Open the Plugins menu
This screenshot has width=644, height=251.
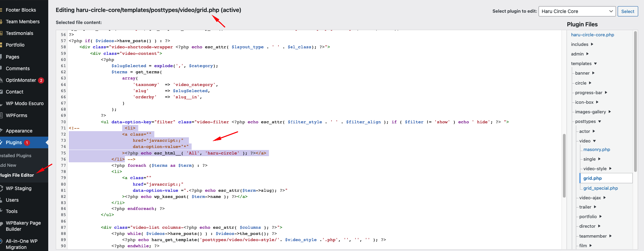click(14, 142)
